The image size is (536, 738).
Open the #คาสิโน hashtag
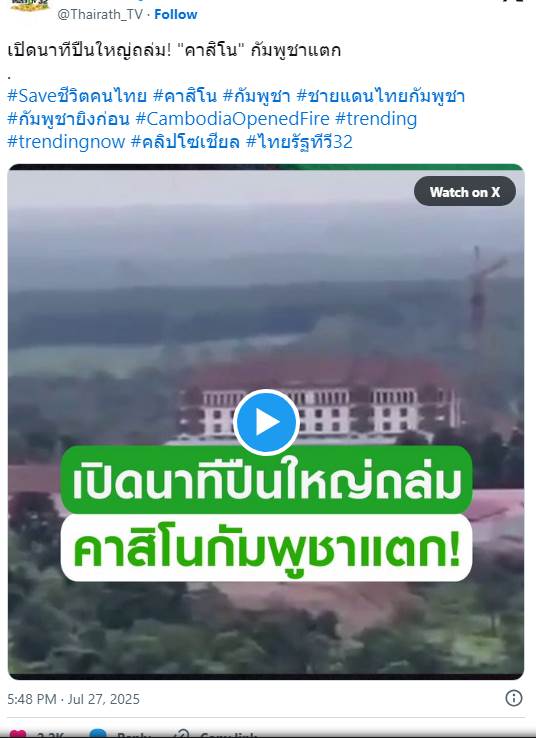coord(184,96)
